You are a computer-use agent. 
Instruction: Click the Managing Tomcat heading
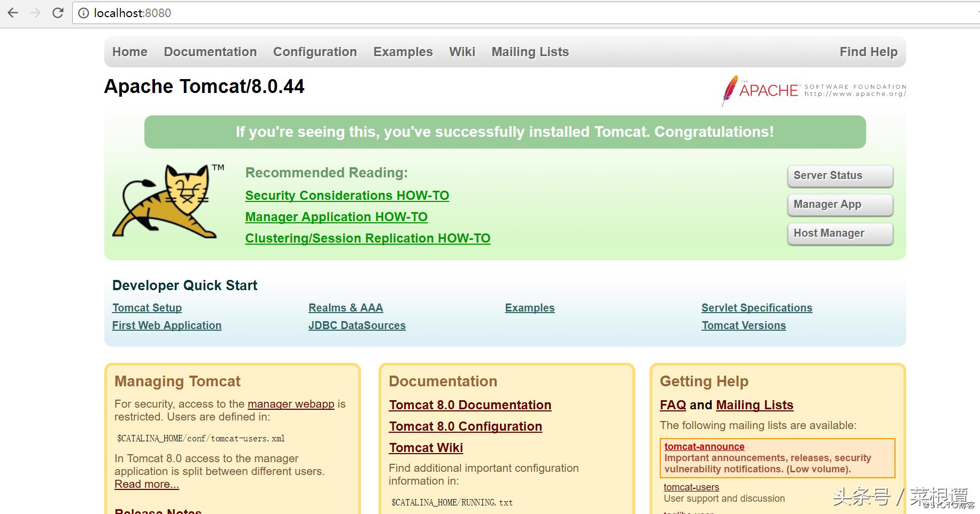178,381
